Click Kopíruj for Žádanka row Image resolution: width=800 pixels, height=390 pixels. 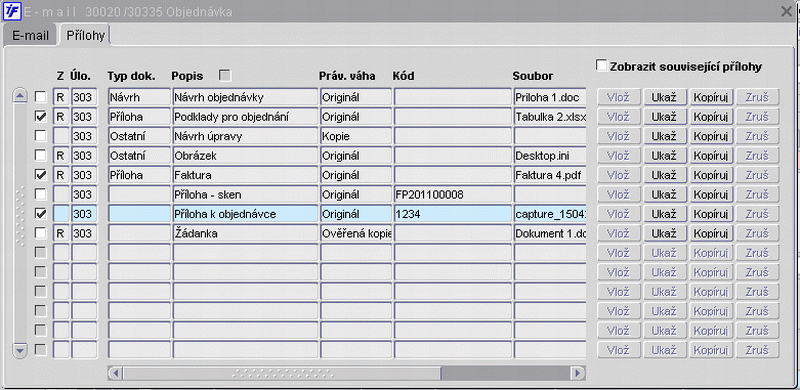(x=712, y=233)
